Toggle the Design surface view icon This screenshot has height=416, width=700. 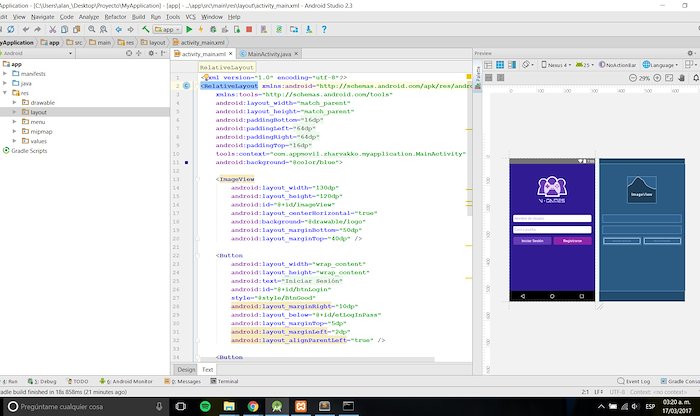click(x=488, y=65)
